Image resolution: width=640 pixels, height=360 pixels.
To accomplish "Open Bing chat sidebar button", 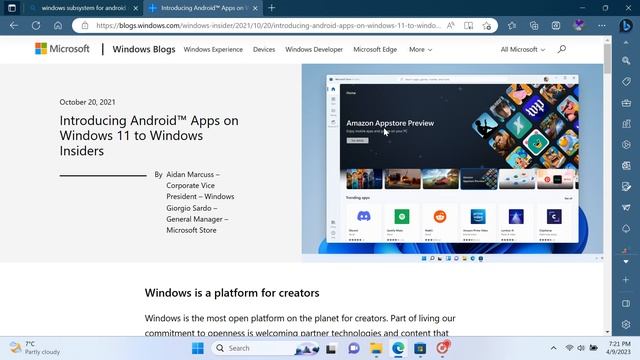I will 626,25.
